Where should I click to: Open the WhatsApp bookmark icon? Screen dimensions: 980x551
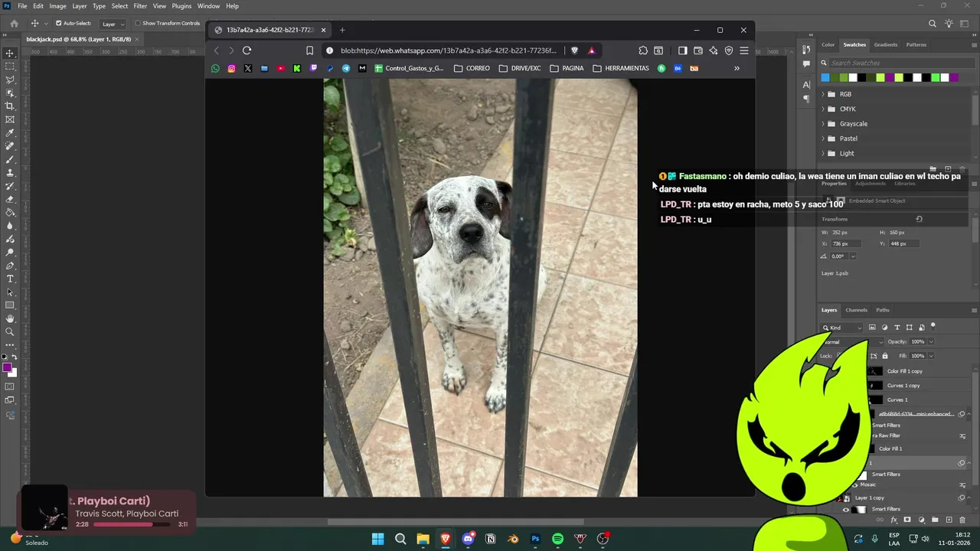[215, 68]
